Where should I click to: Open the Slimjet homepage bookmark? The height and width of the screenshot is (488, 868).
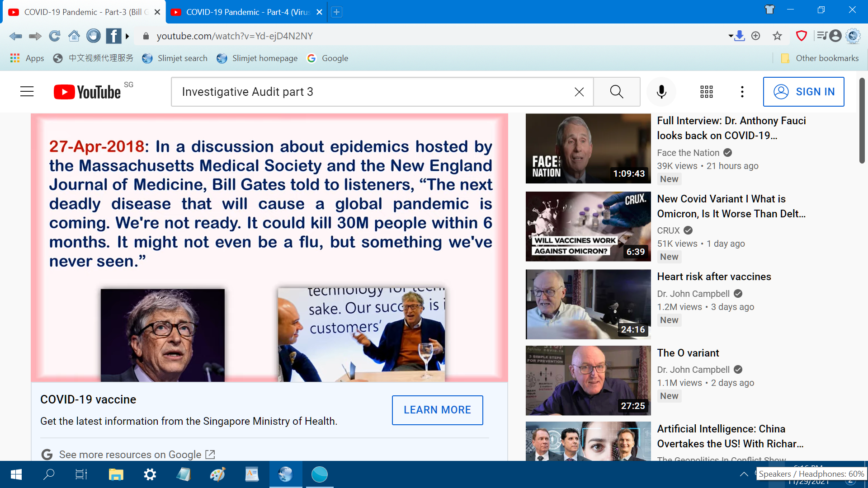[257, 58]
